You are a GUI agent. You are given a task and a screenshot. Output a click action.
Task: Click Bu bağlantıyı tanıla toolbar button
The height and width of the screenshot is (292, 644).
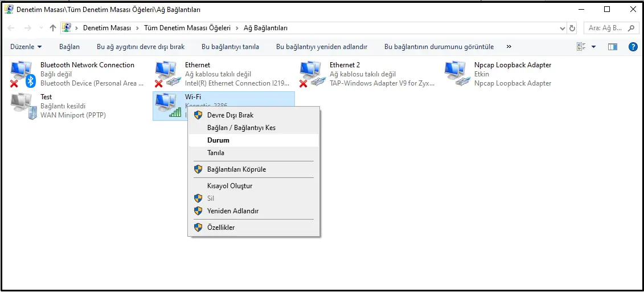[231, 47]
